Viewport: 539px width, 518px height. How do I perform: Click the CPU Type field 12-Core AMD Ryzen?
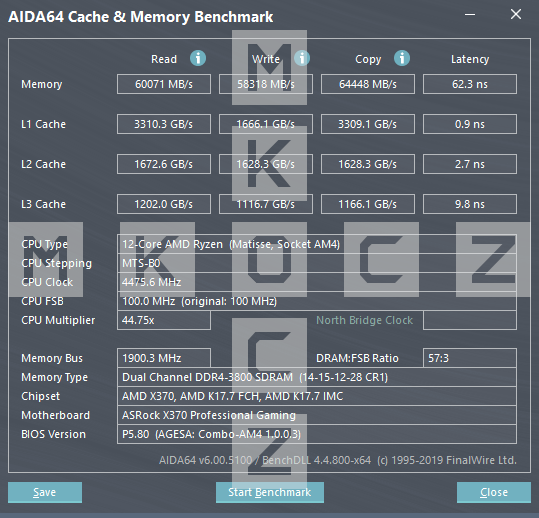[x=317, y=244]
